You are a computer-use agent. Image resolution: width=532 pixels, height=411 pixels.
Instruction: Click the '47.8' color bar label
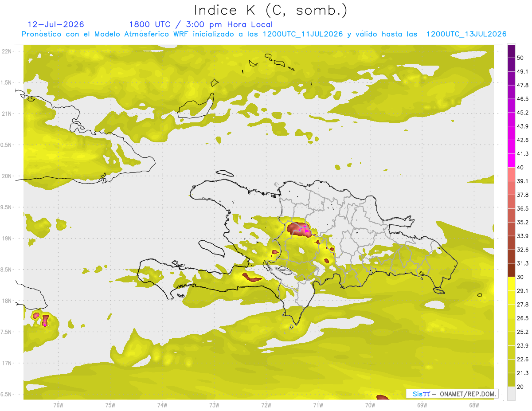click(523, 85)
